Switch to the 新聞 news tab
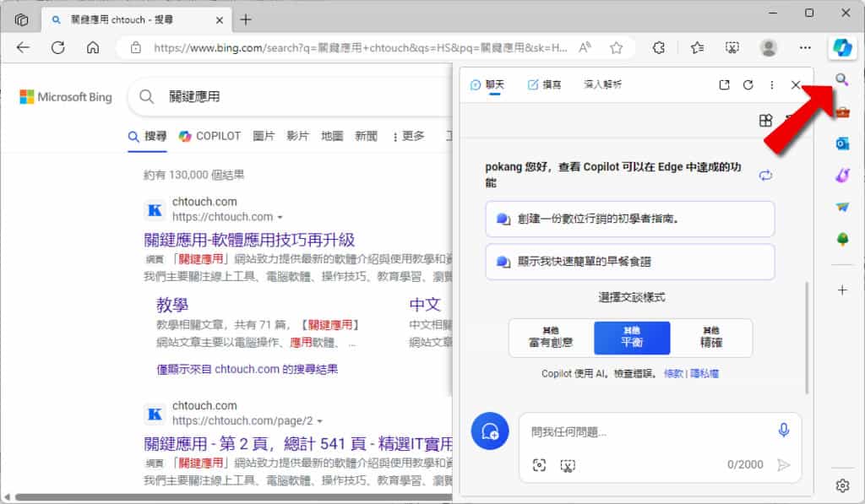This screenshot has width=865, height=504. 367,136
